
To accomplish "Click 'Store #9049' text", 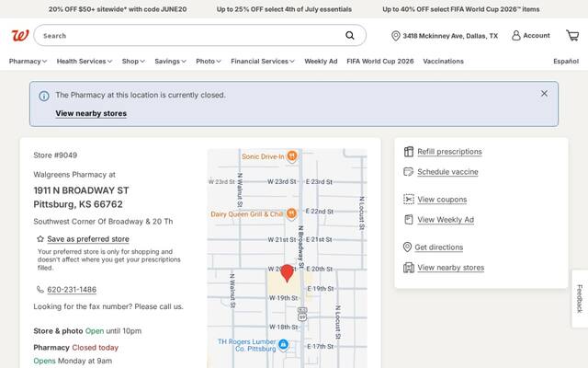I will (x=55, y=155).
